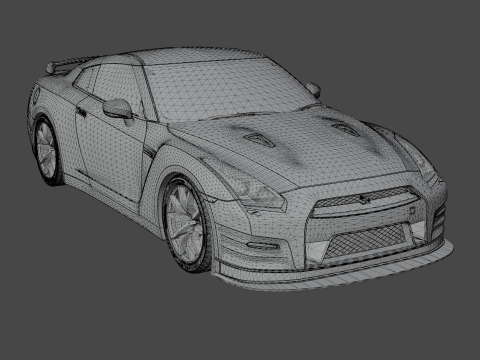Select the headlight above the front wheel

coord(248,188)
